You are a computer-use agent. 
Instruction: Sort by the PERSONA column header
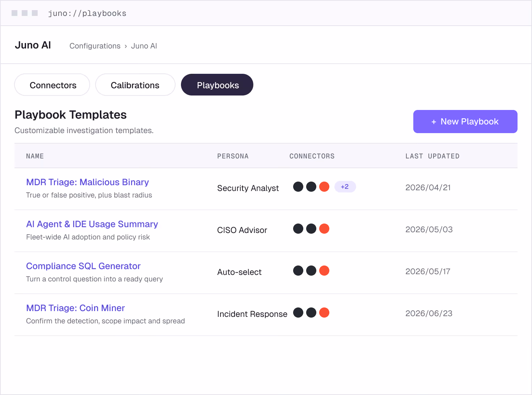click(x=233, y=156)
